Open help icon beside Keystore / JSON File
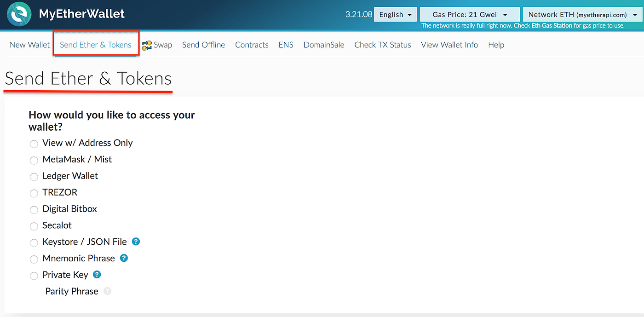The width and height of the screenshot is (644, 317). 136,242
